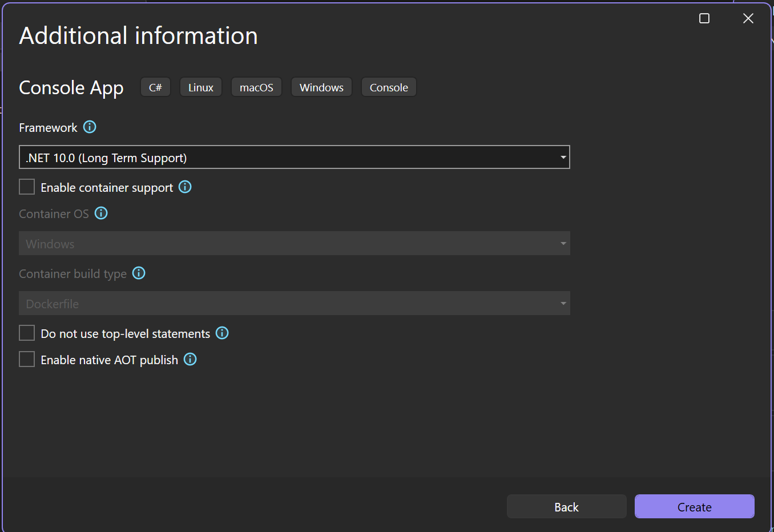This screenshot has height=532, width=774.
Task: Click the C# language tag
Action: 155,87
